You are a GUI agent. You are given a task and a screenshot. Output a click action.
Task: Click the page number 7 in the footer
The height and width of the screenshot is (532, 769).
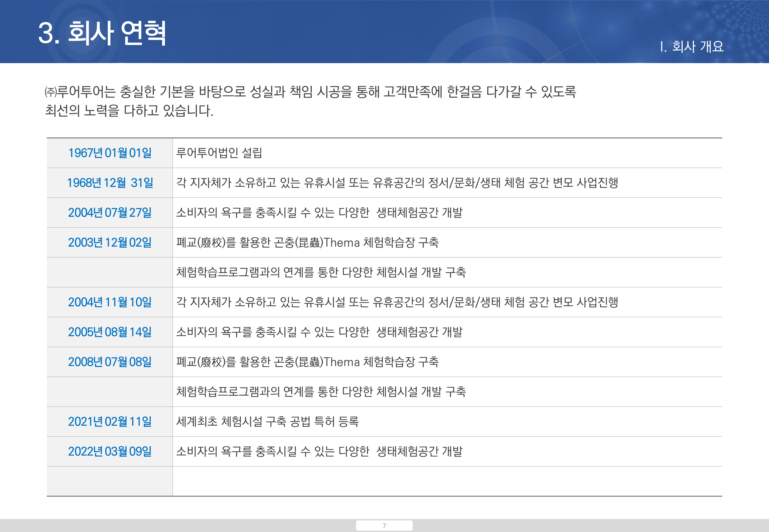(x=384, y=526)
